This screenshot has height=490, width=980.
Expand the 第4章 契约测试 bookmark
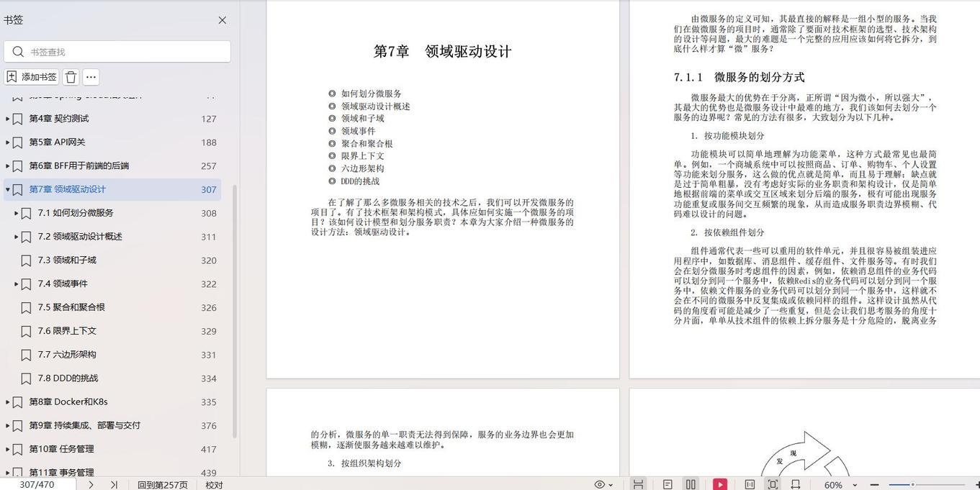coord(8,119)
